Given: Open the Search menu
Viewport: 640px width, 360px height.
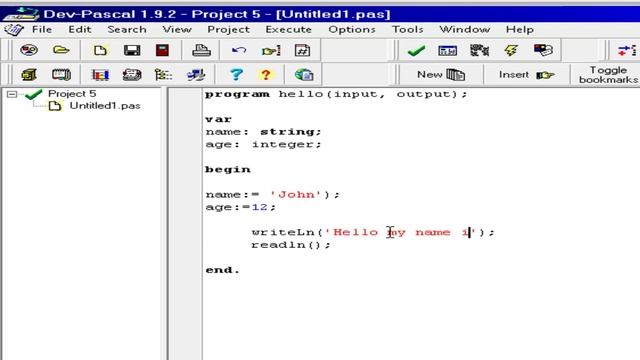Looking at the screenshot, I should pos(127,29).
